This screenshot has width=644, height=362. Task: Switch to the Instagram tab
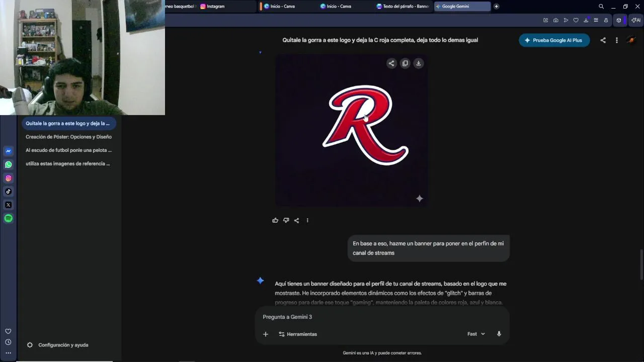[x=226, y=7]
